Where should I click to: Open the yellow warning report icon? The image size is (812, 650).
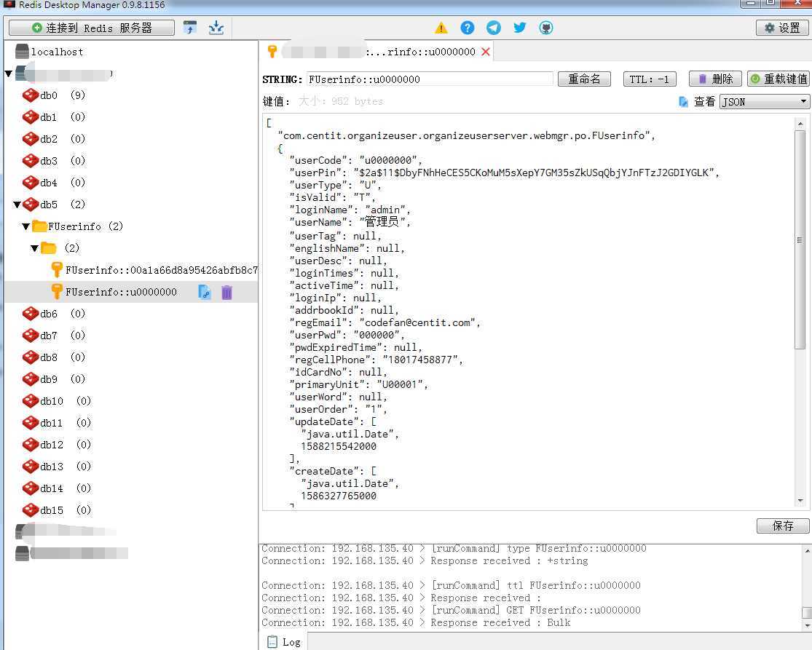(441, 28)
